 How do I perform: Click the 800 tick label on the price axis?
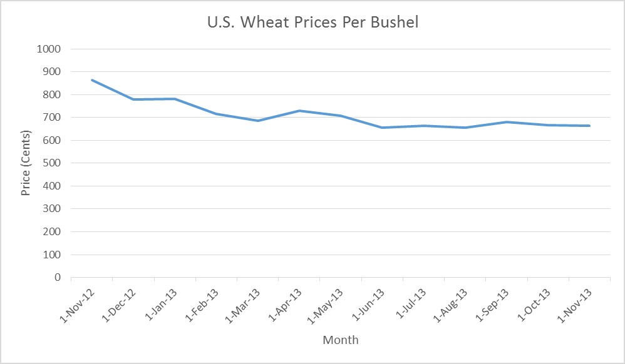[x=54, y=94]
